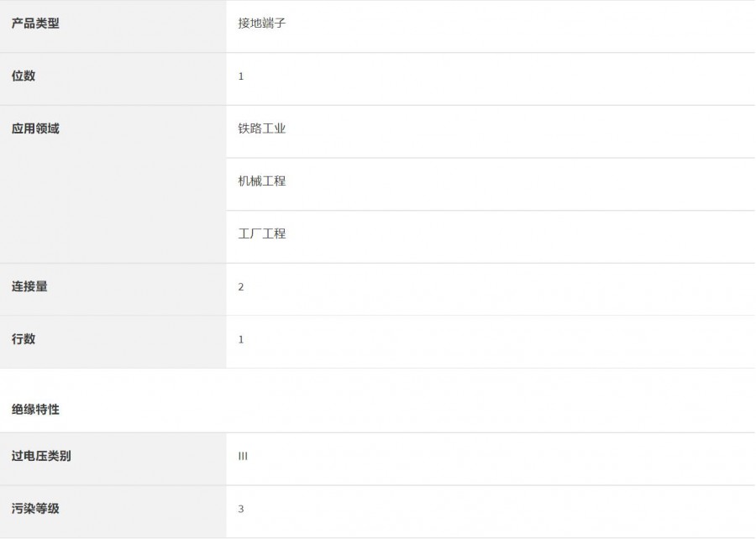
Task: Click the value 2 beside 连接量
Action: pos(241,287)
